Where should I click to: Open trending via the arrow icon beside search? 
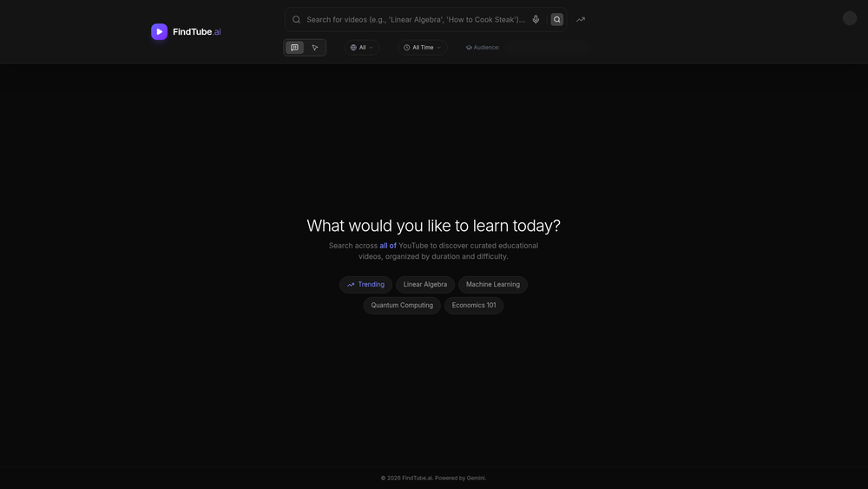pos(580,19)
